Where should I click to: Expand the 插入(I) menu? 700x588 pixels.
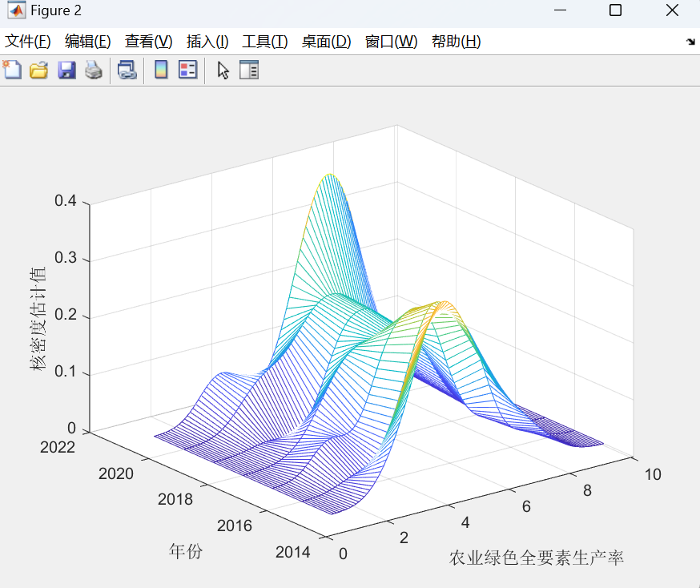[207, 42]
